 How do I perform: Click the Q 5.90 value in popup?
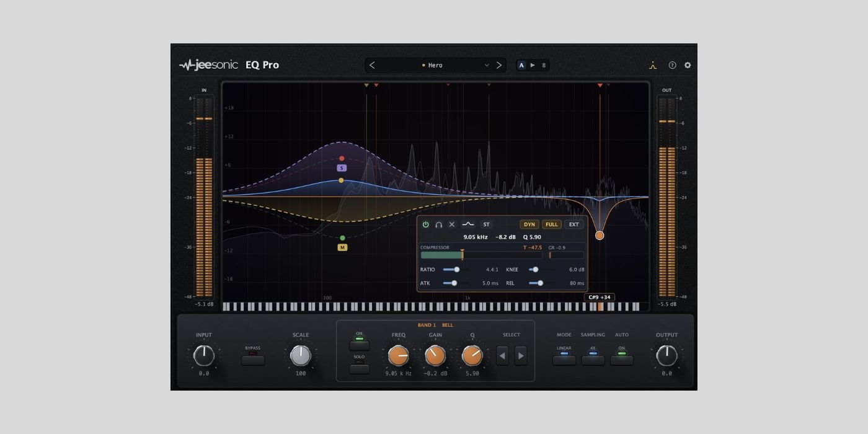coord(532,237)
